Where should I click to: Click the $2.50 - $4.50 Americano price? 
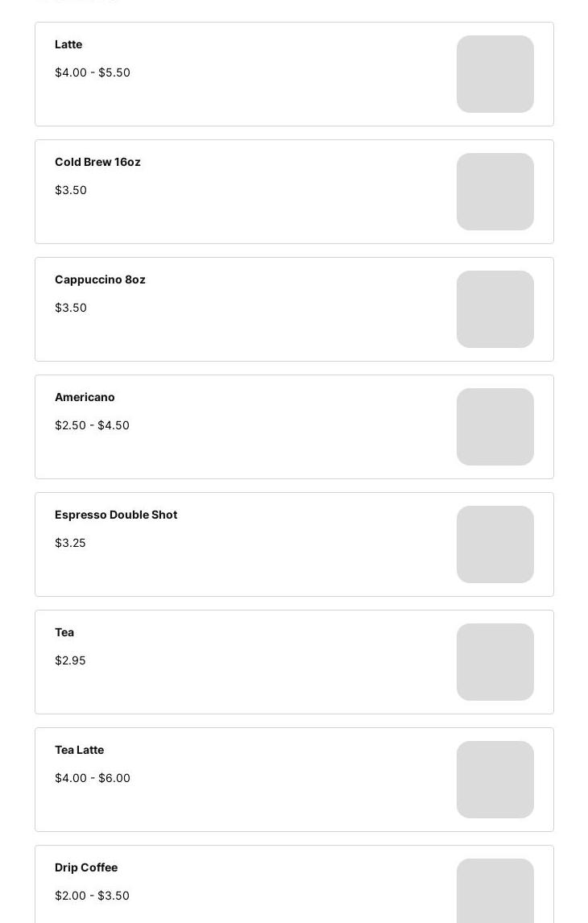coord(92,425)
